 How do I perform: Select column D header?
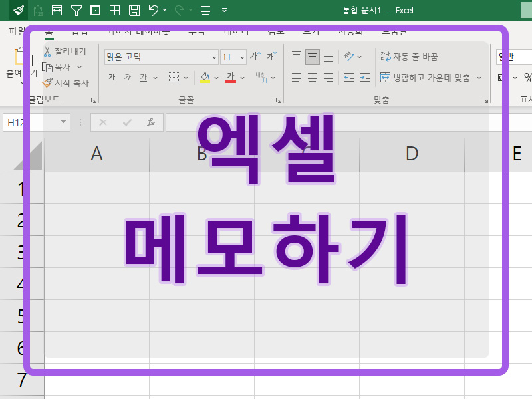(412, 153)
